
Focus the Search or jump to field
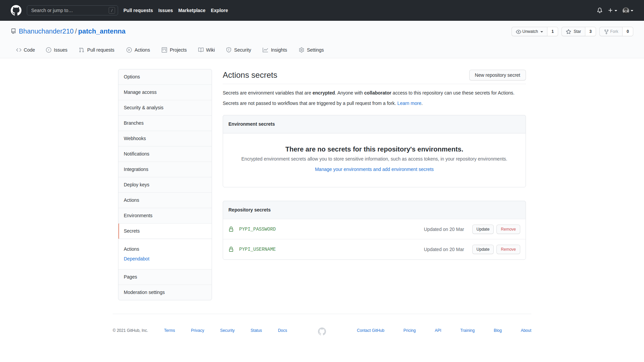pos(72,10)
